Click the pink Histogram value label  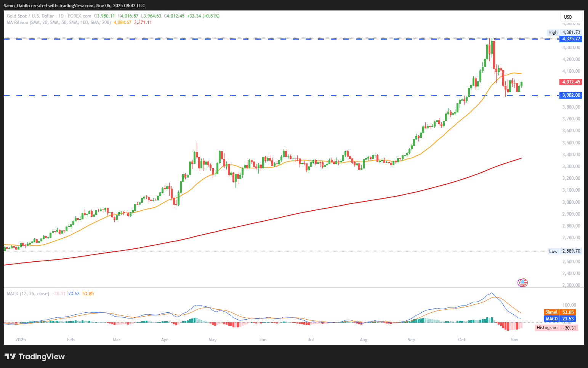pos(556,328)
